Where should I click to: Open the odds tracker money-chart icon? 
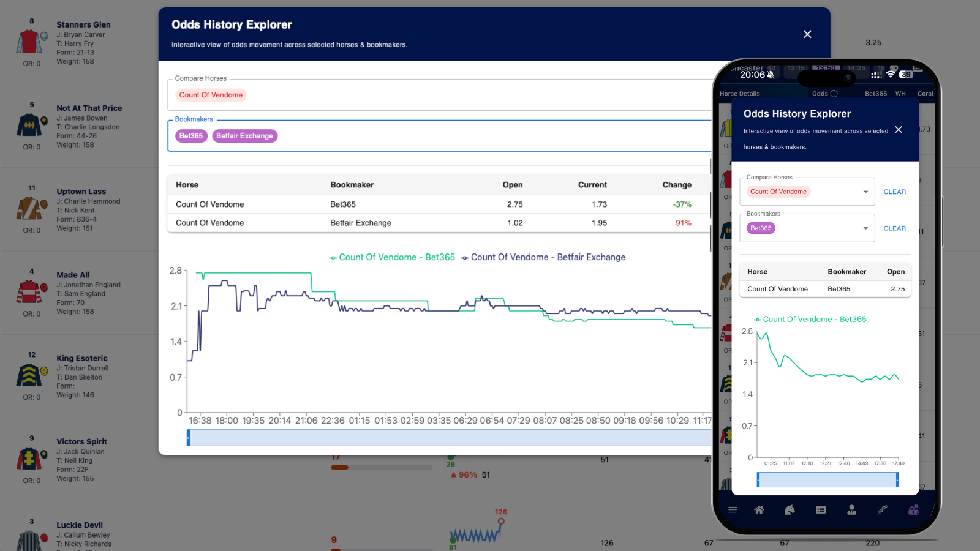coord(913,509)
